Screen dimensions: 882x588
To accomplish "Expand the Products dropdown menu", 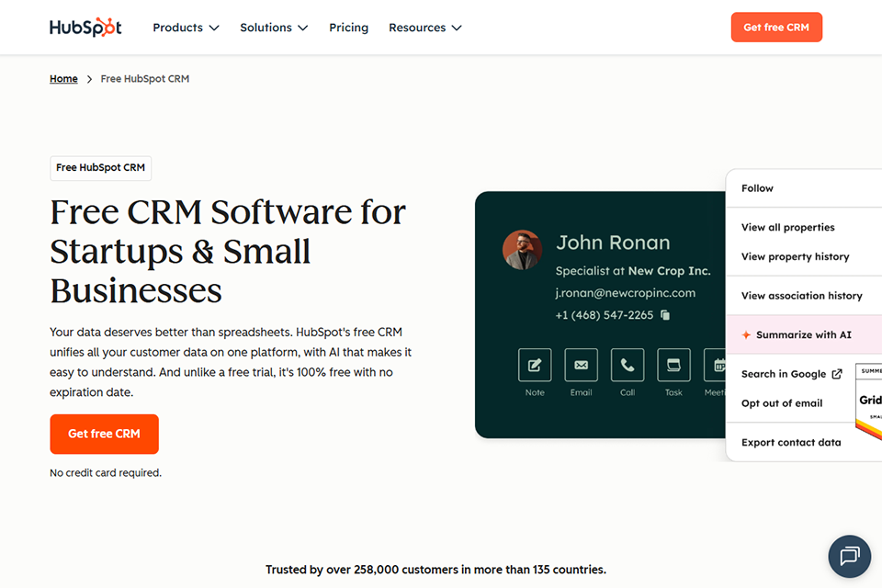I will click(x=186, y=28).
